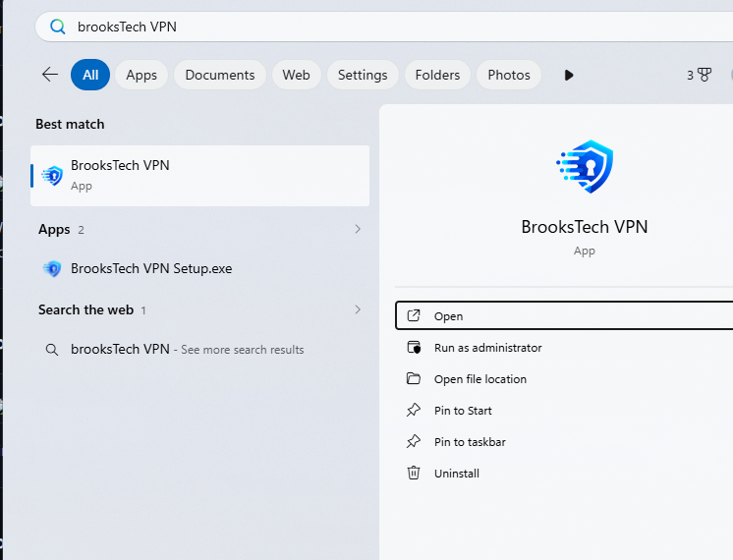The height and width of the screenshot is (560, 733).
Task: Click the Apps section heading
Action: tap(54, 230)
